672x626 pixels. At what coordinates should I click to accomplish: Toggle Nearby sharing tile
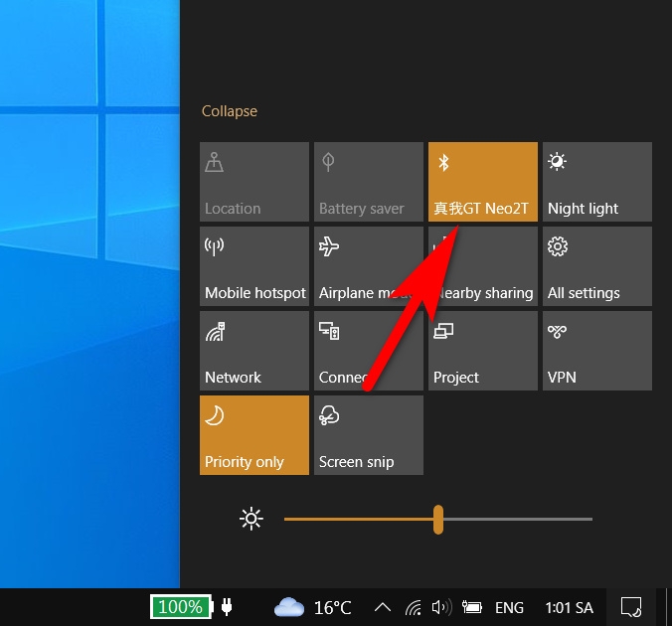(483, 266)
